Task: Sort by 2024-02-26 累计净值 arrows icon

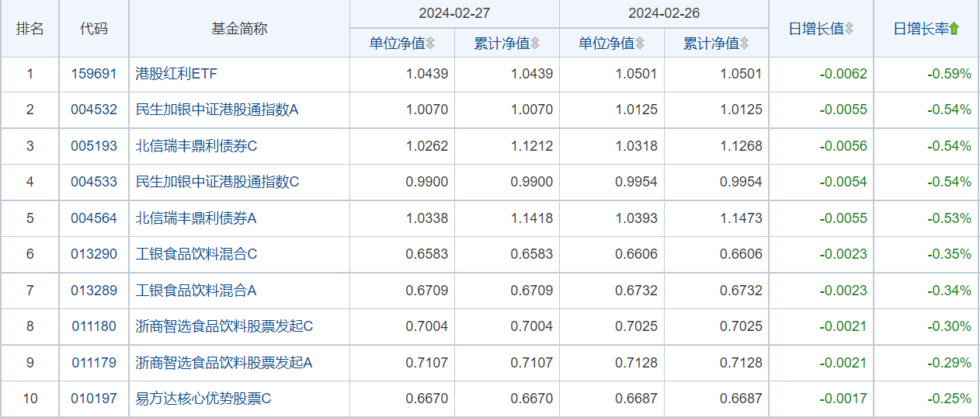Action: click(x=745, y=44)
